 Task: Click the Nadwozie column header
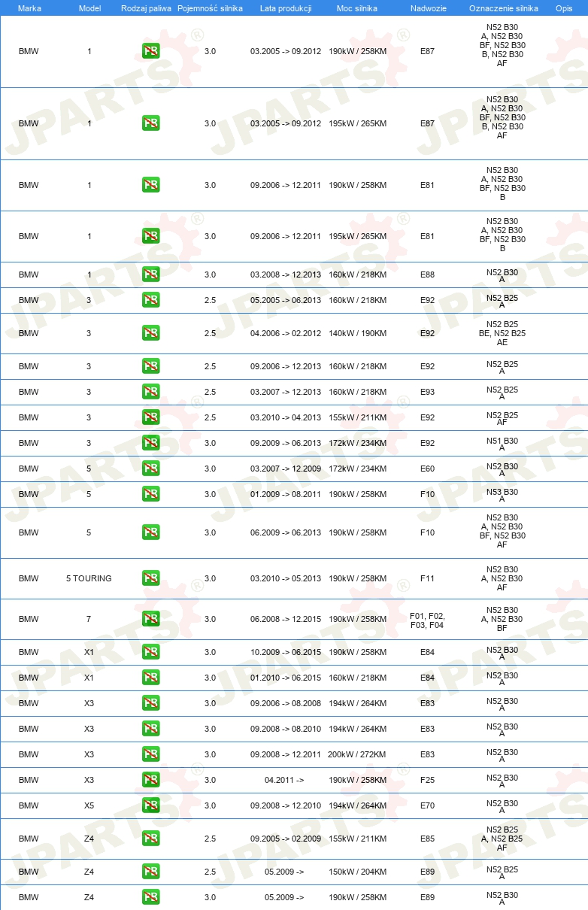tap(427, 8)
